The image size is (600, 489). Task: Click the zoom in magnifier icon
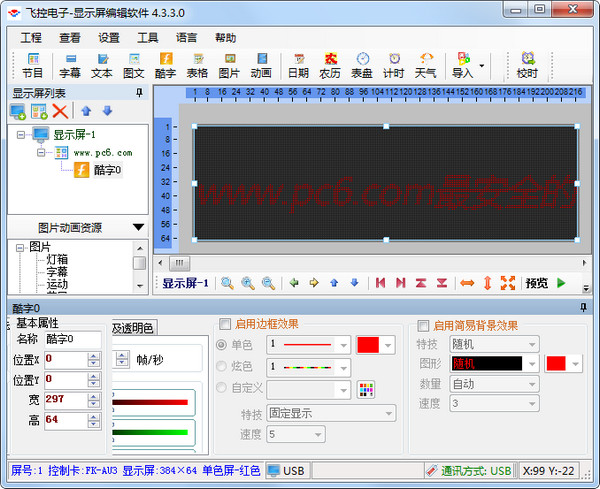(248, 283)
